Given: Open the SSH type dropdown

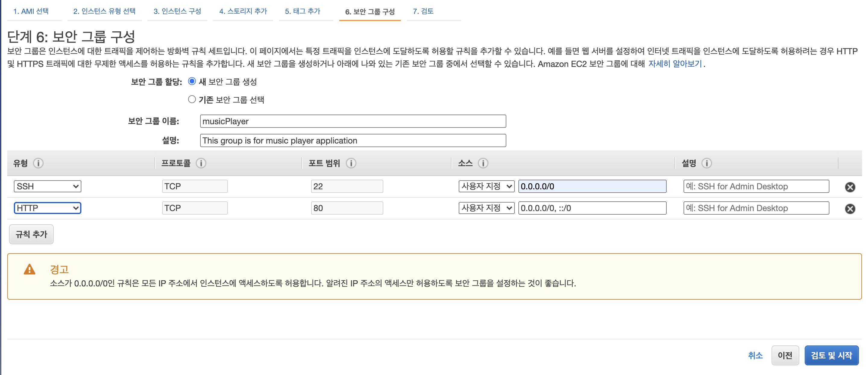Looking at the screenshot, I should [48, 186].
